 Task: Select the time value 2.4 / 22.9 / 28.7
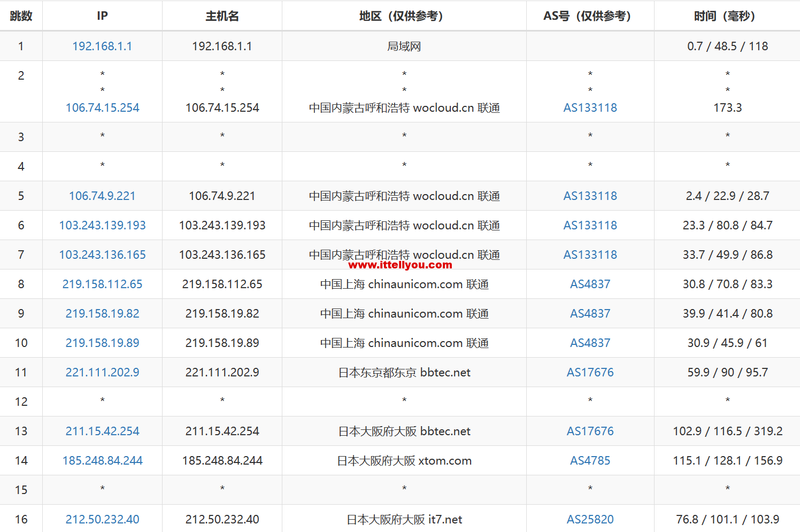coord(727,196)
